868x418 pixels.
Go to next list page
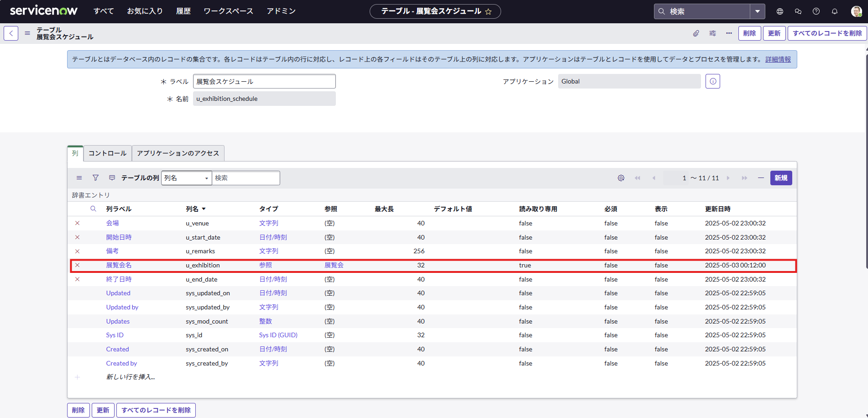coord(728,178)
